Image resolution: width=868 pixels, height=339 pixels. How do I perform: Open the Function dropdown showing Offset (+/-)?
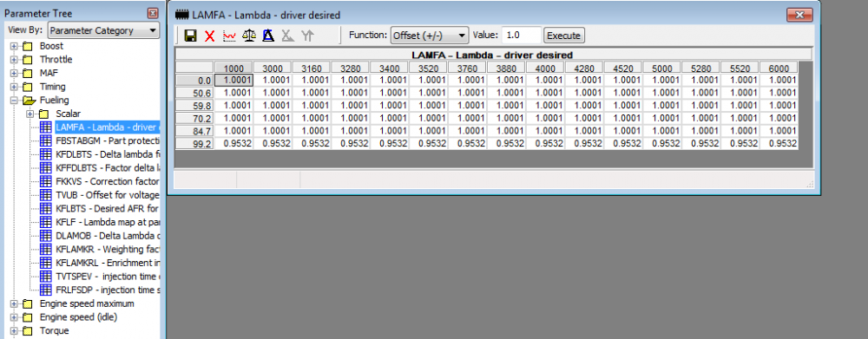(430, 36)
